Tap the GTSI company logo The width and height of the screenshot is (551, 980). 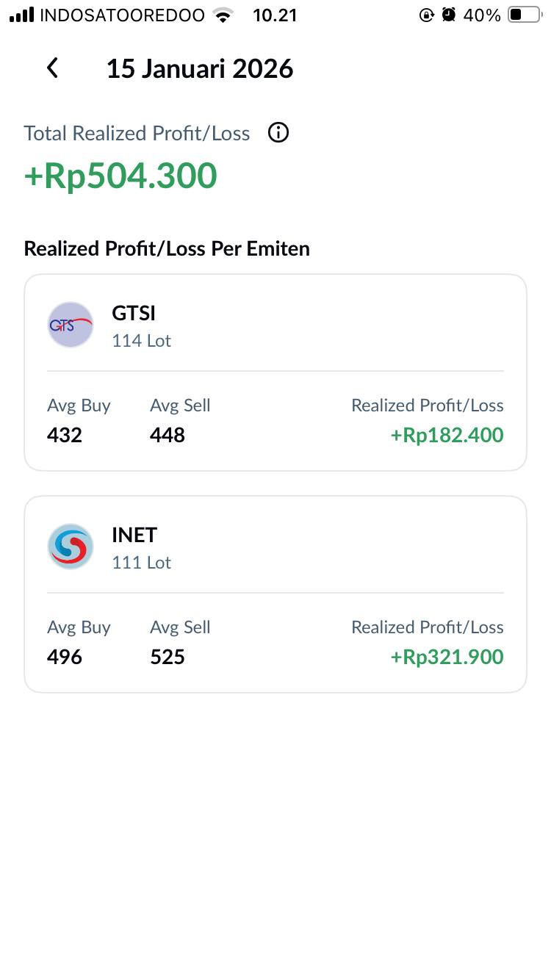click(71, 325)
